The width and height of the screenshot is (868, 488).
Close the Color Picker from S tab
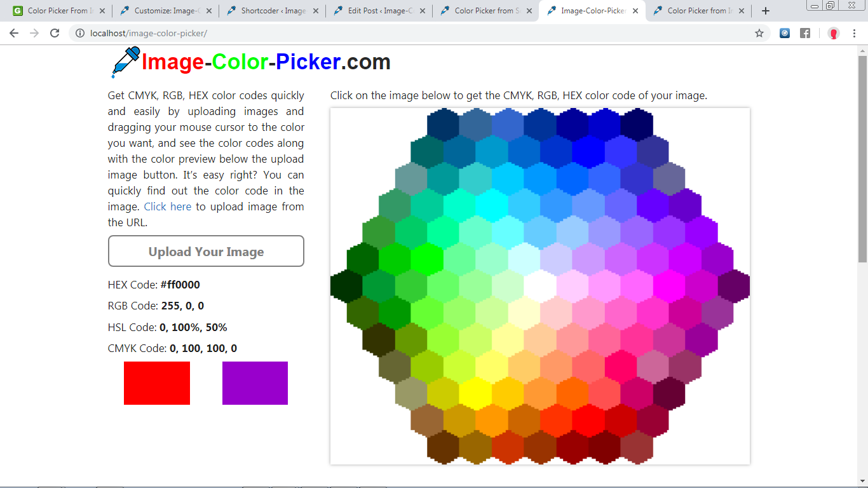528,11
